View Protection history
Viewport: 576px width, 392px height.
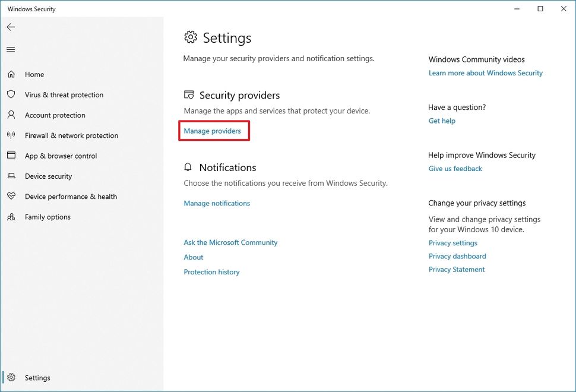pos(211,271)
